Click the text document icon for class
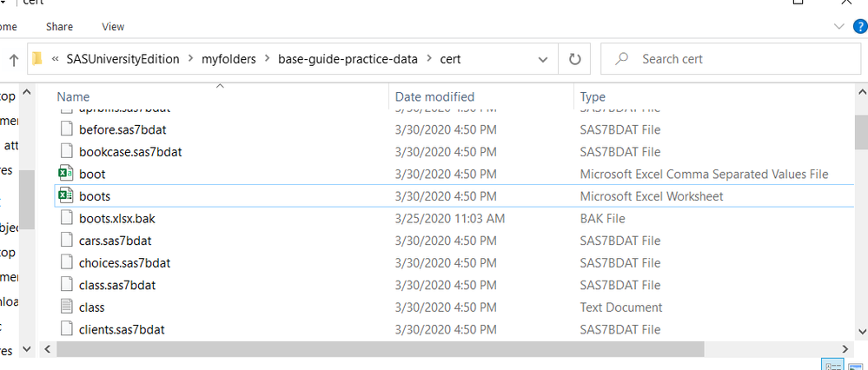868x370 pixels. tap(67, 307)
